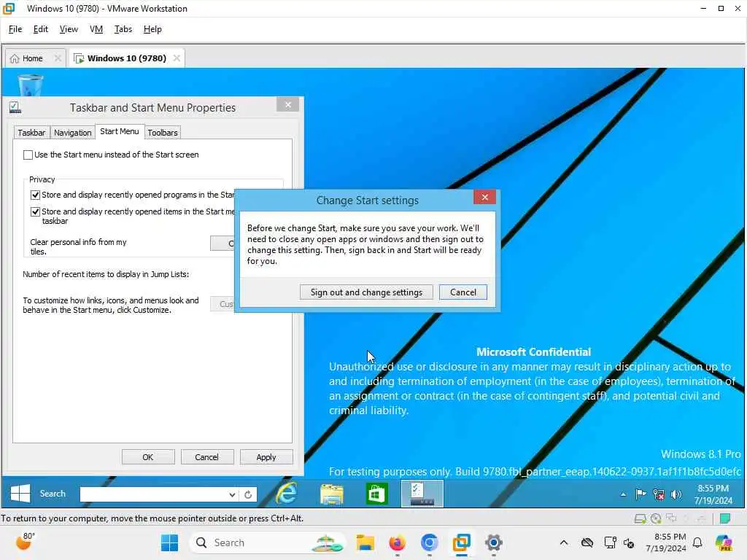
Task: Expand the guest taskbar search dropdown arrow
Action: point(231,495)
